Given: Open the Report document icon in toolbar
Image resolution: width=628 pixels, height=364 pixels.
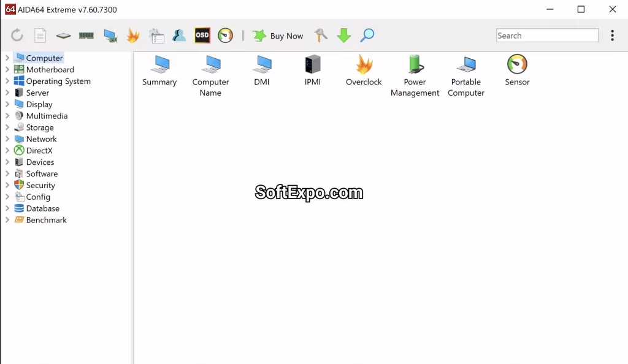Looking at the screenshot, I should (x=40, y=36).
